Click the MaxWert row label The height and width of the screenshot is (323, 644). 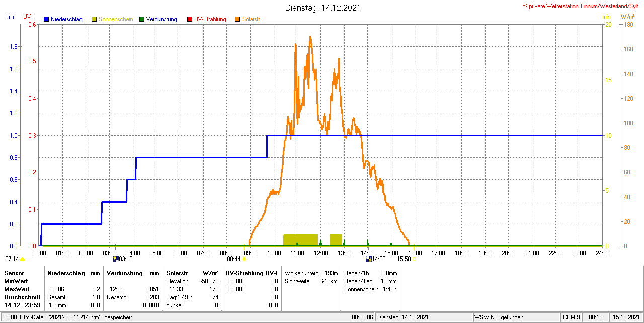(x=17, y=289)
